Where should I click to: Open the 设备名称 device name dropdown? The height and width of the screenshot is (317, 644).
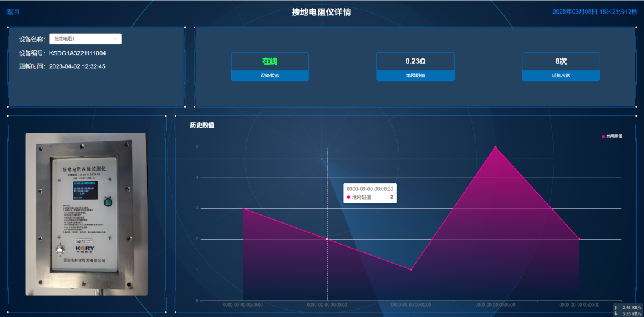pos(85,39)
